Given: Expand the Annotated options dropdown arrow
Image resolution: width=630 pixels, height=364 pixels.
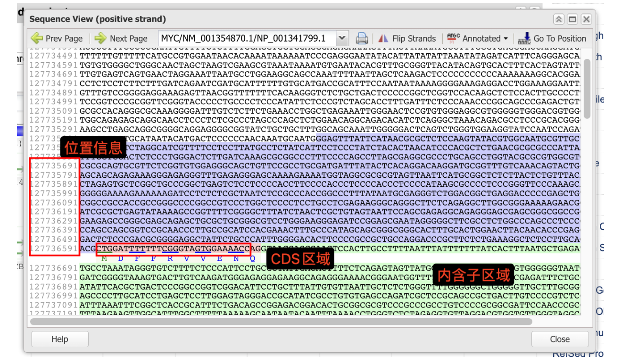Looking at the screenshot, I should 506,39.
